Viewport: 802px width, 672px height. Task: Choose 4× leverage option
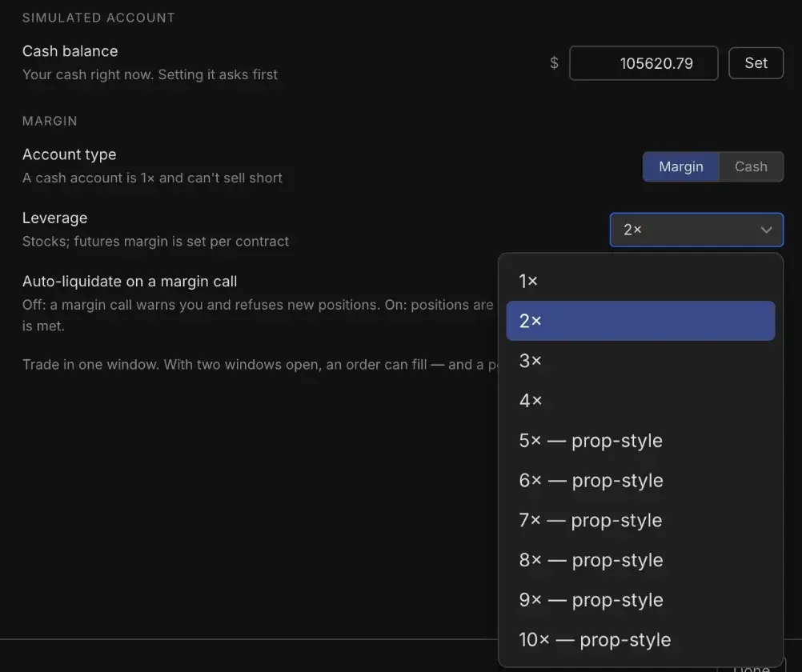point(640,401)
